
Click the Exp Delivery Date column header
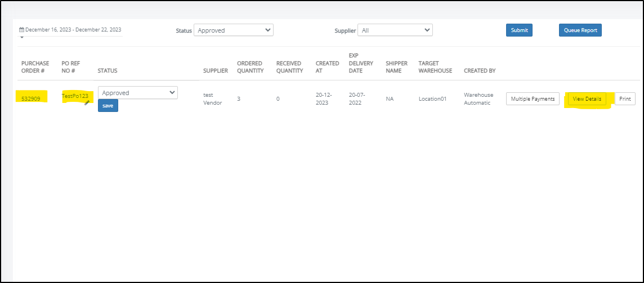(361, 63)
